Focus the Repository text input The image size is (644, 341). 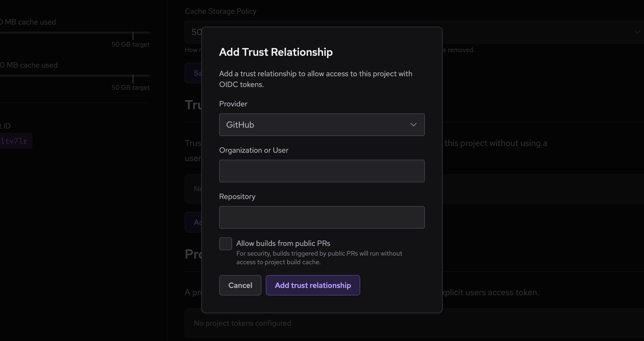click(x=322, y=217)
